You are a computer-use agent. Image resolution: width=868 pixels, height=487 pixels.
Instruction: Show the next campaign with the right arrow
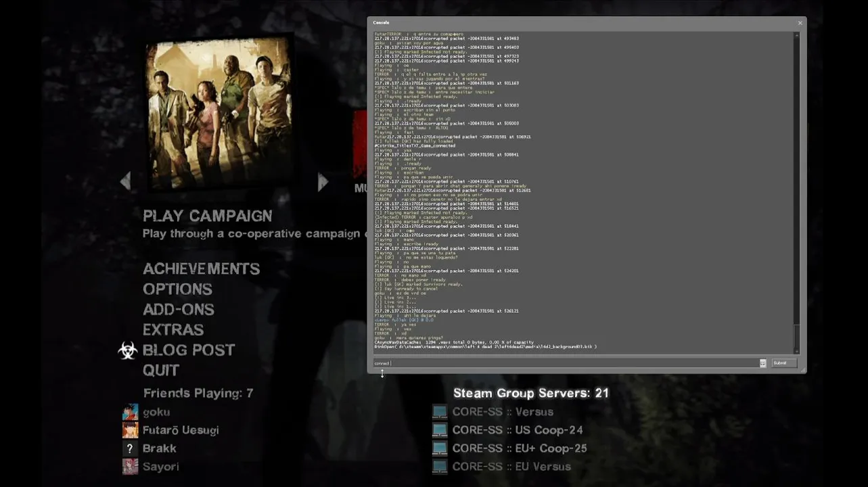tap(323, 181)
